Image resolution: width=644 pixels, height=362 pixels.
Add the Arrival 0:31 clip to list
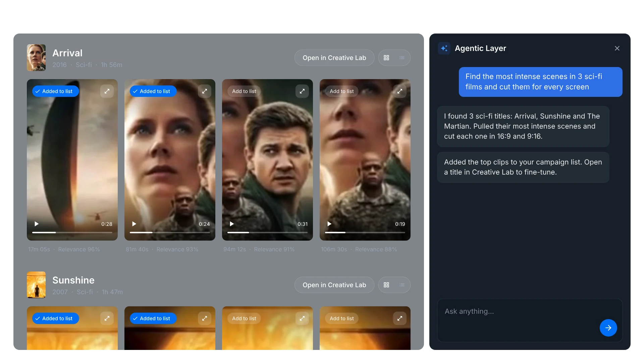(x=244, y=91)
